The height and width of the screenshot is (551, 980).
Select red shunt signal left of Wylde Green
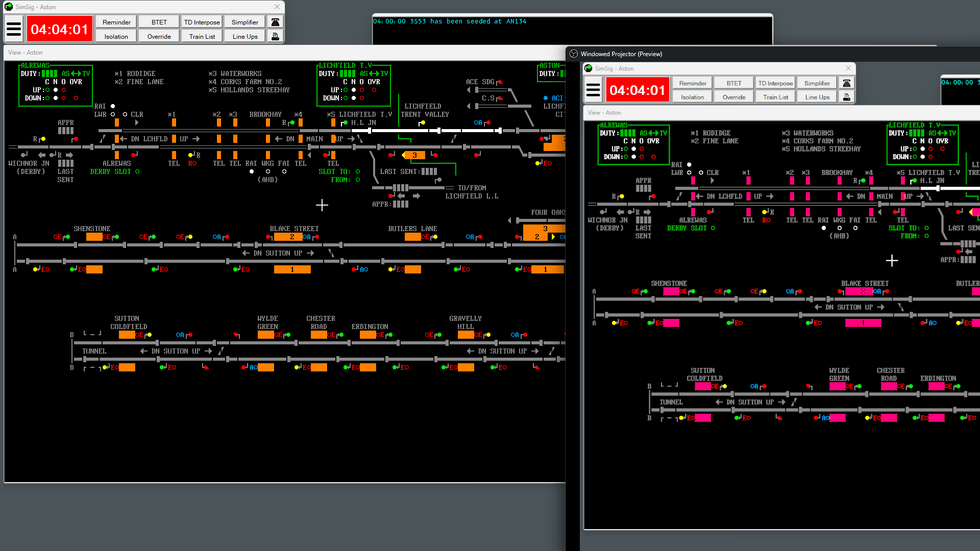[x=236, y=335]
